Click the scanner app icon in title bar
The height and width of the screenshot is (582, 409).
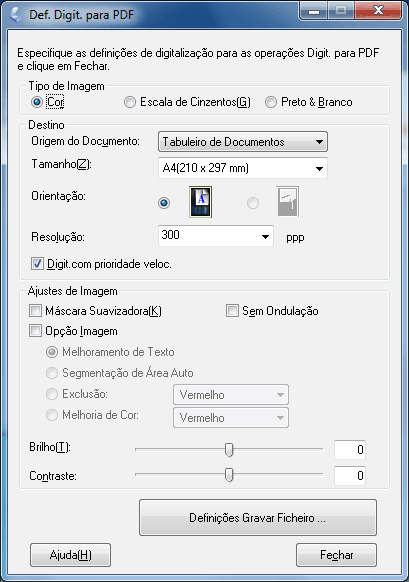click(x=16, y=15)
